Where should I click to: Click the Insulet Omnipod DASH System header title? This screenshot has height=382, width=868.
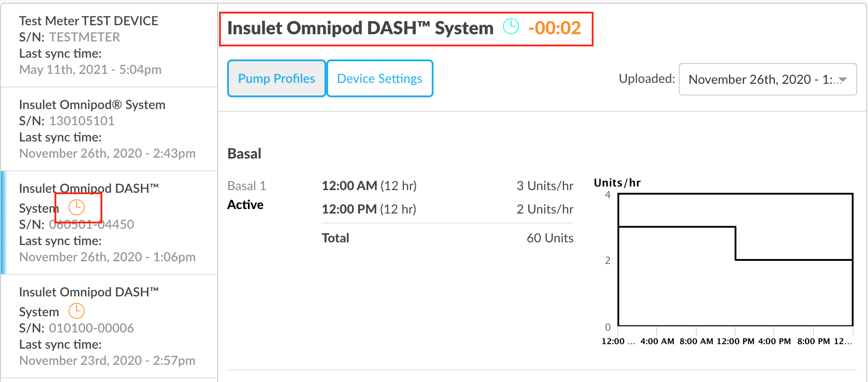tap(360, 28)
